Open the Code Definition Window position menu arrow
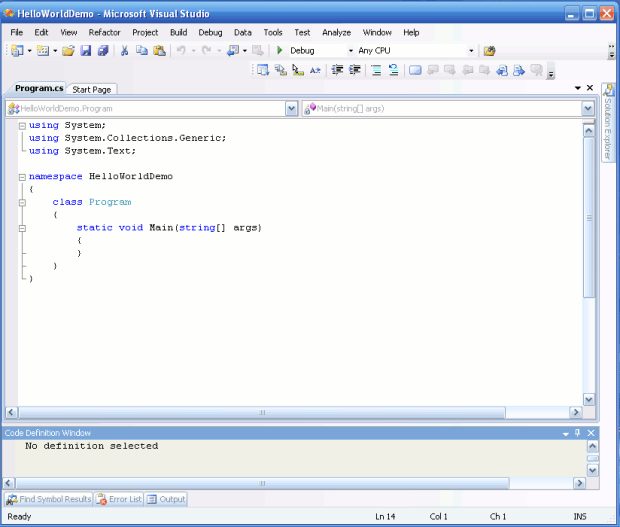The height and width of the screenshot is (527, 620). coord(565,434)
